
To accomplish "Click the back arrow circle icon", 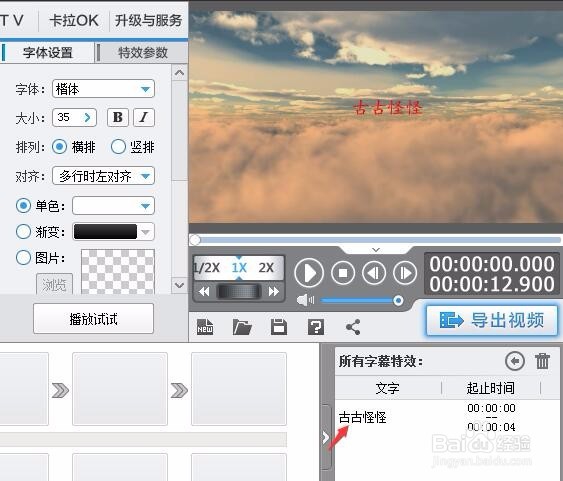I will (x=515, y=361).
